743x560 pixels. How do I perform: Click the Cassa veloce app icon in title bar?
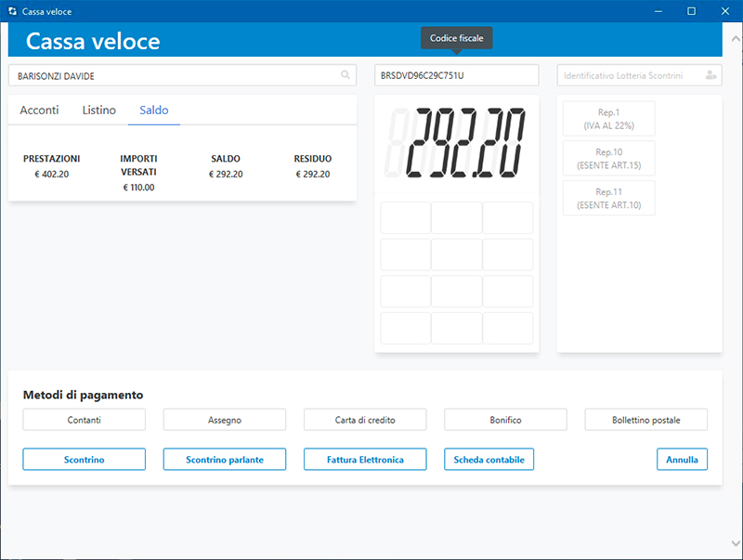coord(11,11)
